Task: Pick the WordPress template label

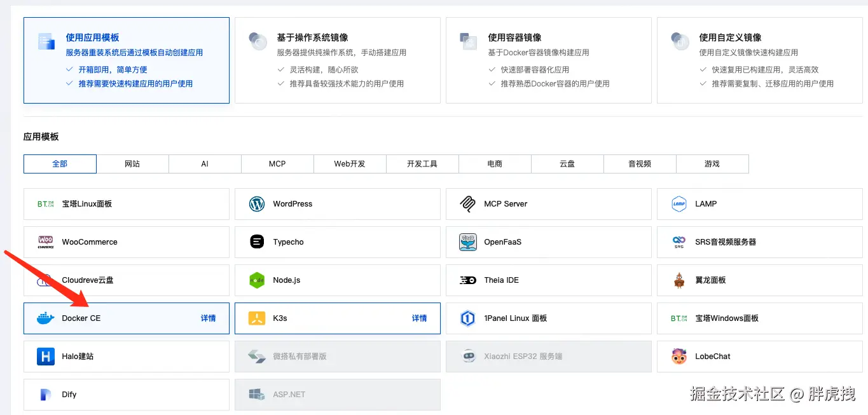Action: (x=293, y=204)
